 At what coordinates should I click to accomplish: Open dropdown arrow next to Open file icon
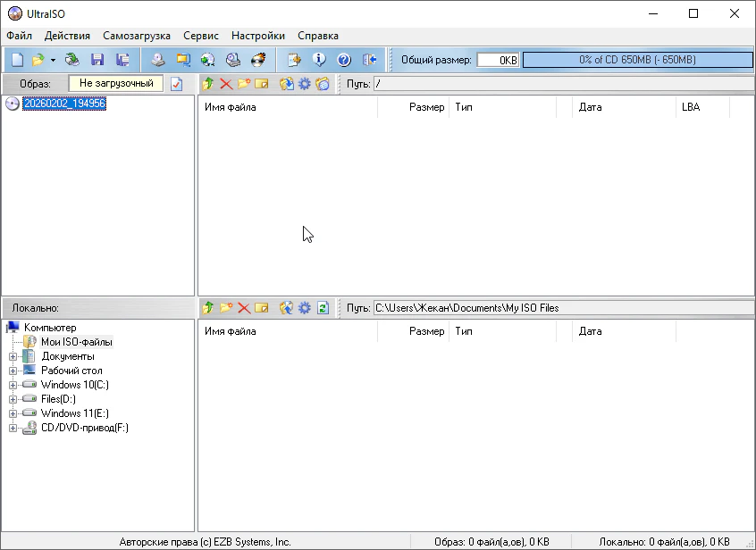pyautogui.click(x=53, y=60)
